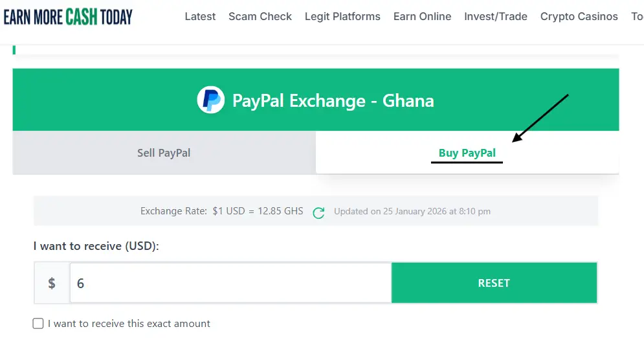Viewport: 644px width, 338px height.
Task: Open Legit Platforms nav item
Action: coord(342,17)
